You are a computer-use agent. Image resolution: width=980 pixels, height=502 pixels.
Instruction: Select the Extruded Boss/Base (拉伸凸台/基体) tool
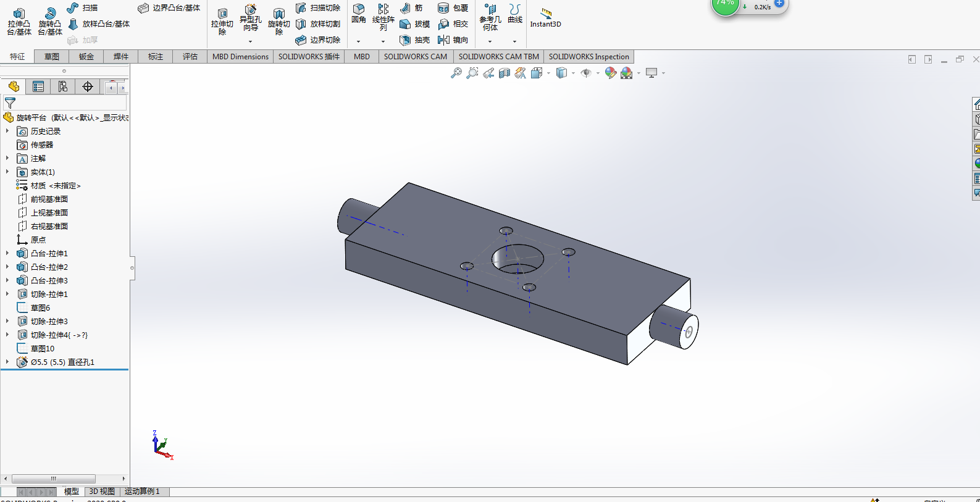(19, 22)
